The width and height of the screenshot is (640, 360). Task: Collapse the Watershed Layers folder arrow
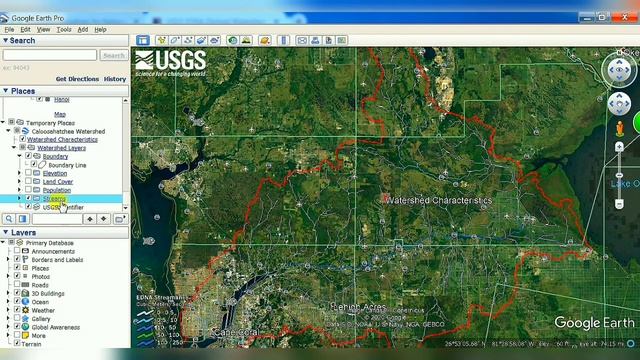coord(13,147)
